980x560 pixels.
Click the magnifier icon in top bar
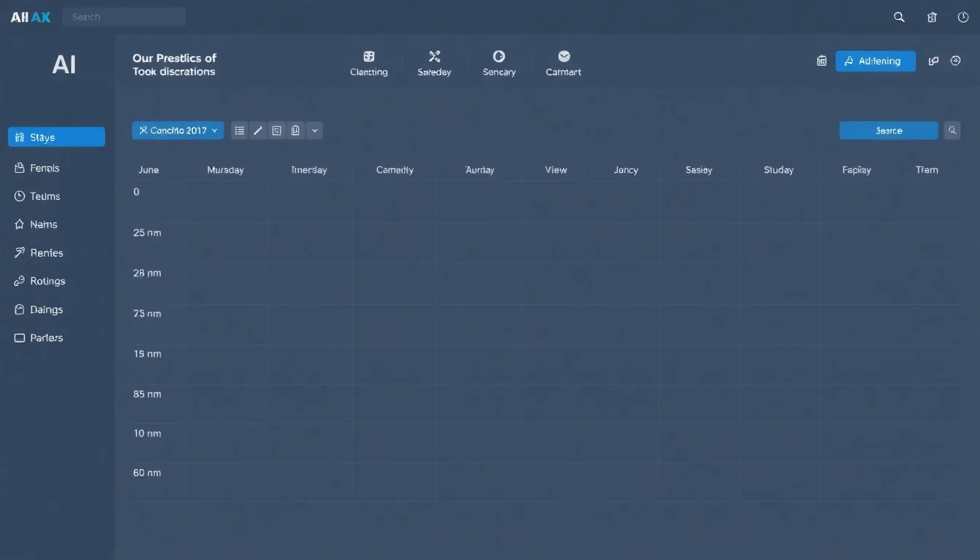coord(899,17)
